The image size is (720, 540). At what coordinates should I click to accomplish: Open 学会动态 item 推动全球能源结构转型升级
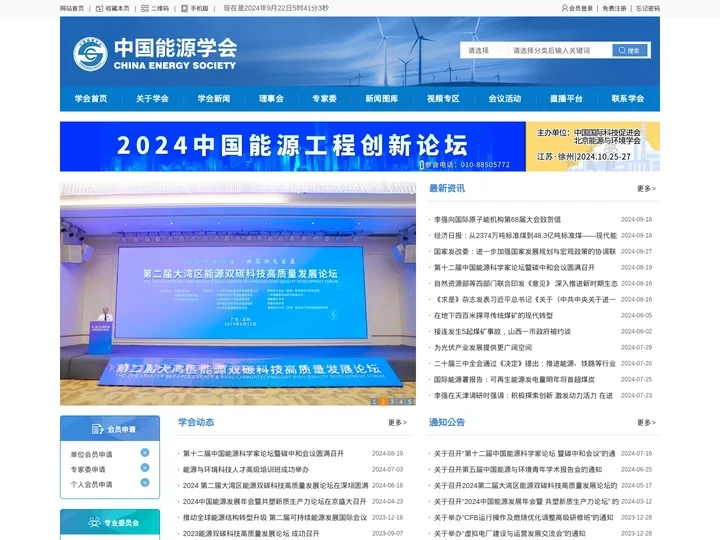coord(275,518)
